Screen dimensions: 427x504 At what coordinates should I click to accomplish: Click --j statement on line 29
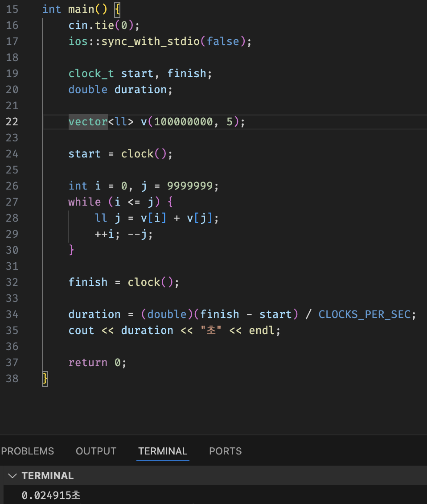pyautogui.click(x=140, y=234)
